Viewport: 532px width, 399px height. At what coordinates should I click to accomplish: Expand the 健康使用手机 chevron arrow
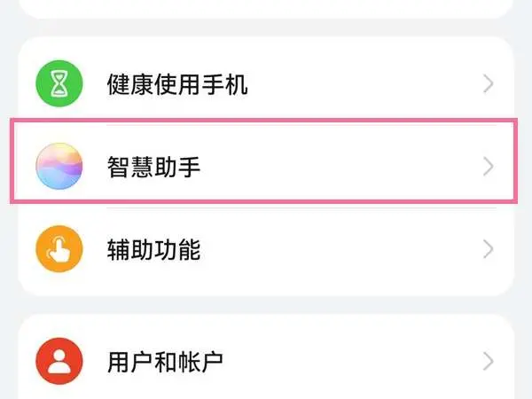click(x=488, y=85)
